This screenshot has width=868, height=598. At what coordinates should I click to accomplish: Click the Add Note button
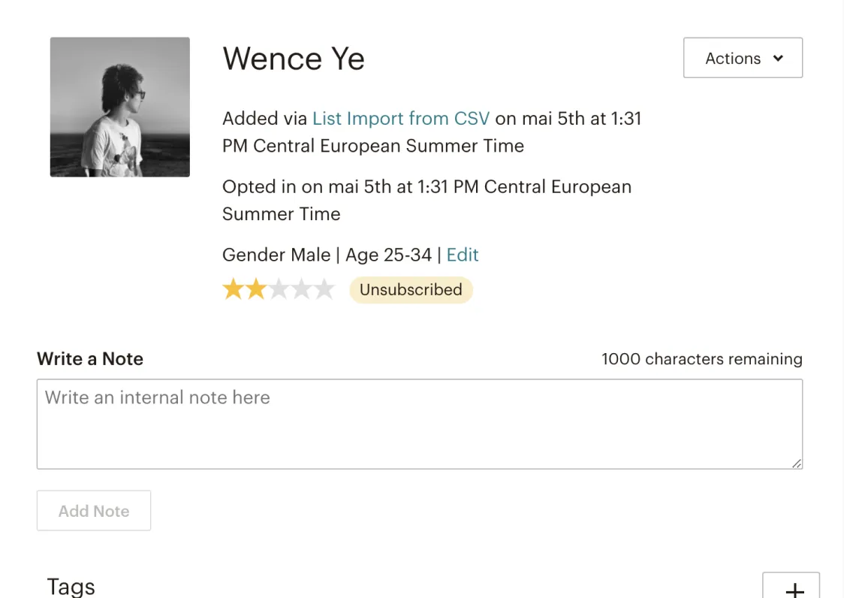point(94,511)
